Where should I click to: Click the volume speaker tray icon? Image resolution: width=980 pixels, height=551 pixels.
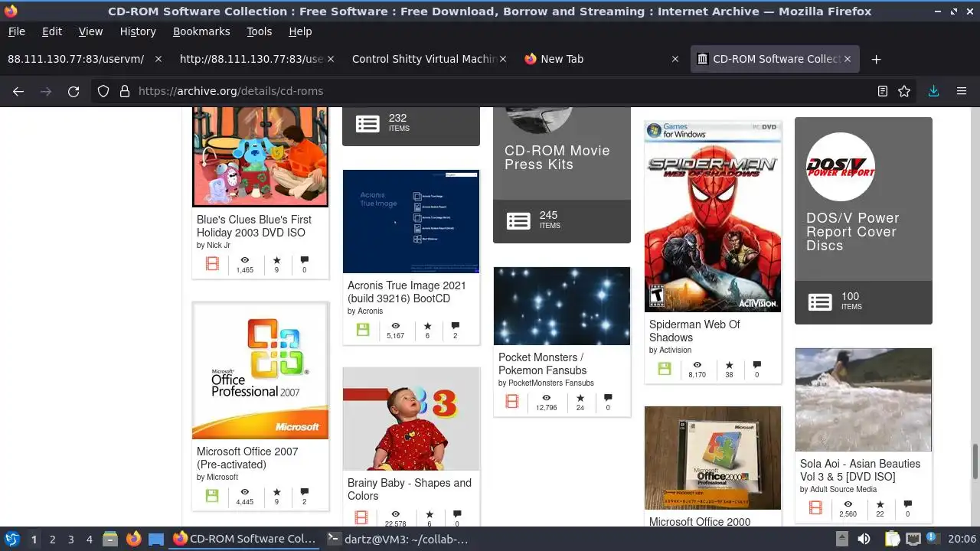coord(864,539)
